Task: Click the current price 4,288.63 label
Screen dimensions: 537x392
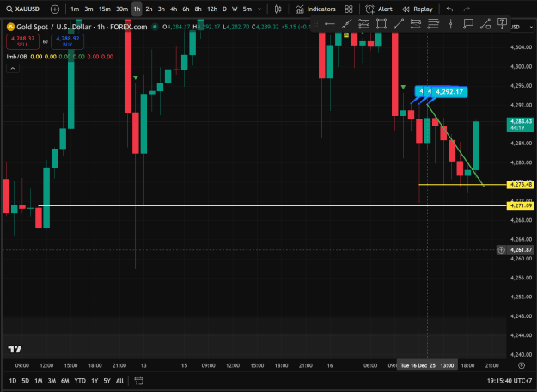Action: pyautogui.click(x=520, y=125)
